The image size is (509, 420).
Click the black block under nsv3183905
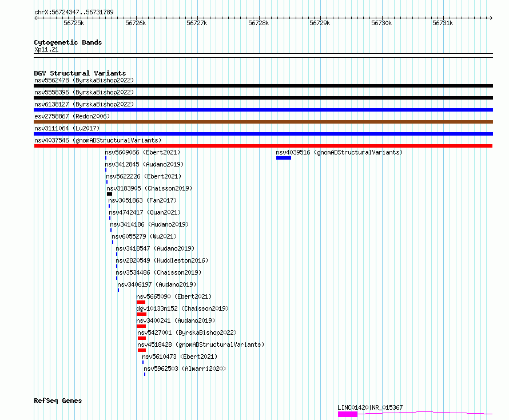point(109,194)
